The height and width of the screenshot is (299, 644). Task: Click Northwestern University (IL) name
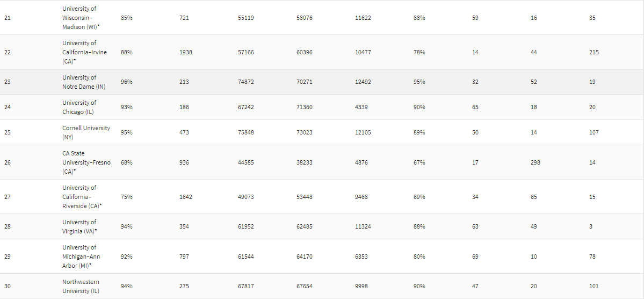click(81, 286)
